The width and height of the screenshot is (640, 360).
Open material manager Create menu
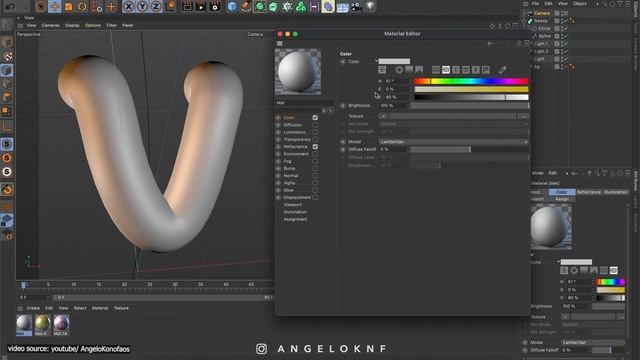(33, 308)
